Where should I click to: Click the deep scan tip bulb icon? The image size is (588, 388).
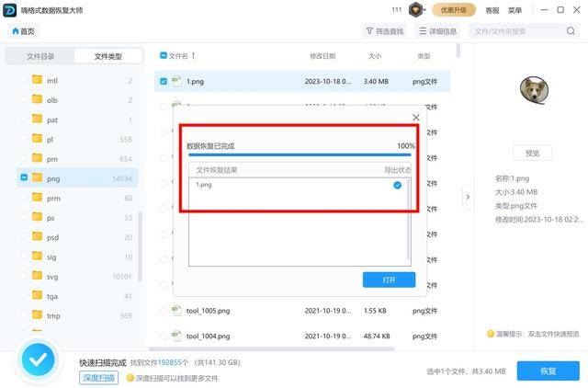coord(130,378)
